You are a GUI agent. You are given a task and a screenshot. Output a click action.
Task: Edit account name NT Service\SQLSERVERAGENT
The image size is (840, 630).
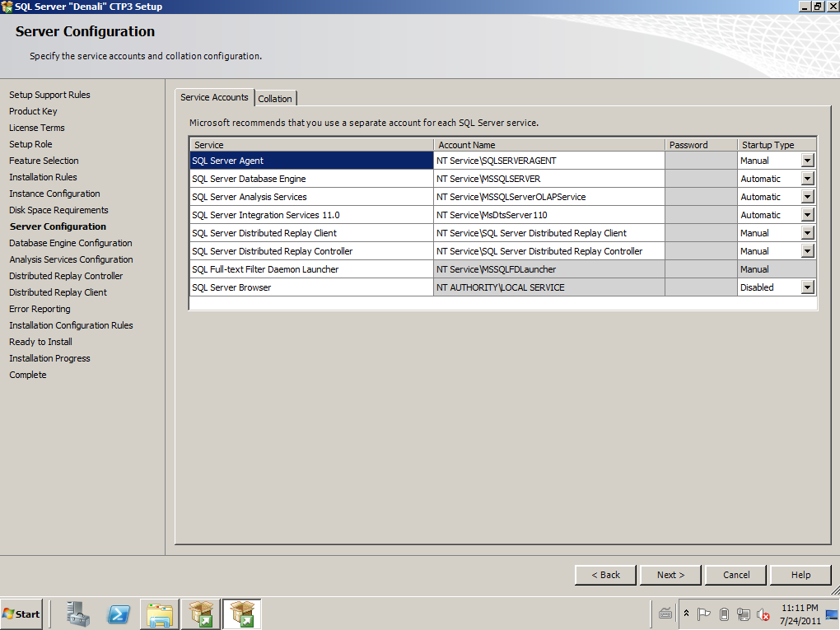pyautogui.click(x=549, y=161)
